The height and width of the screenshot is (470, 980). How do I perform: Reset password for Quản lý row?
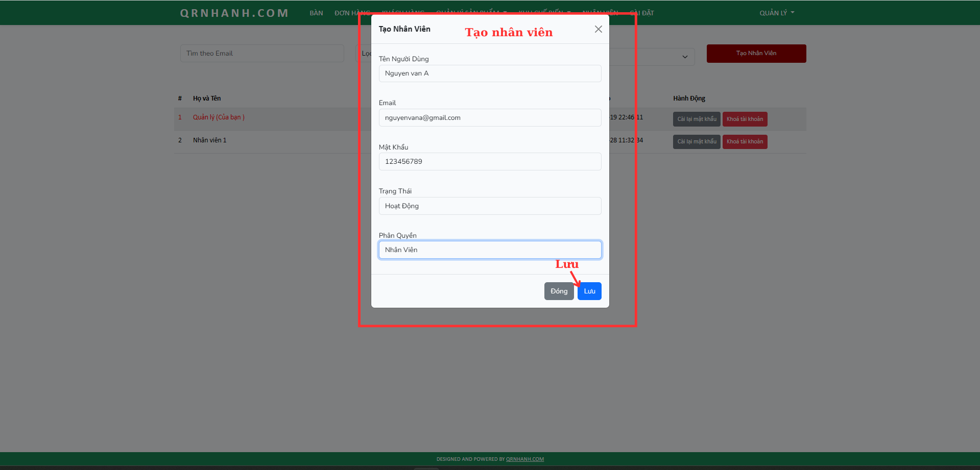697,119
